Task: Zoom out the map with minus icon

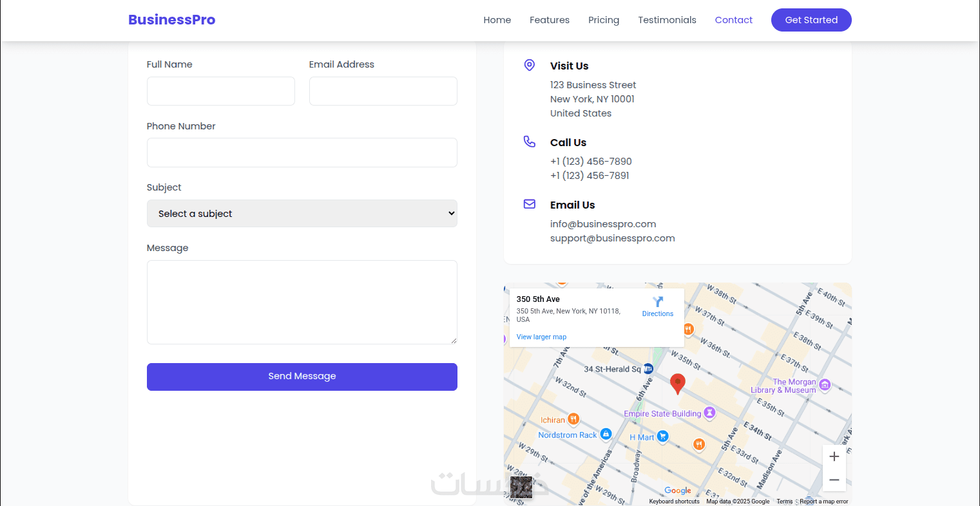Action: pyautogui.click(x=834, y=480)
